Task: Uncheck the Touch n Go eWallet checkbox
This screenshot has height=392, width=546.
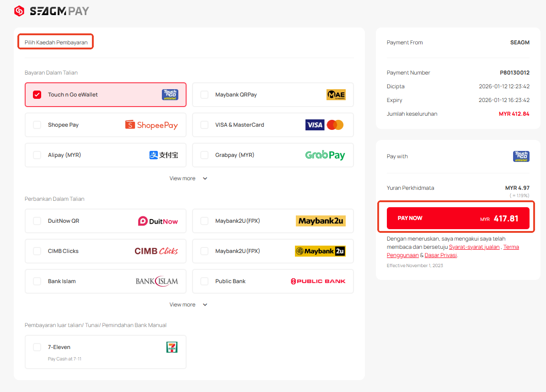Action: 37,95
